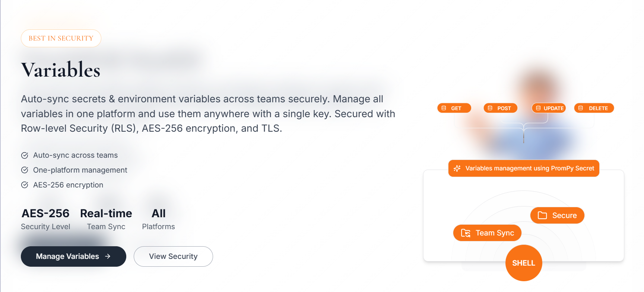Click the arrow icon inside Manage Variables
This screenshot has height=292, width=644.
(x=108, y=256)
